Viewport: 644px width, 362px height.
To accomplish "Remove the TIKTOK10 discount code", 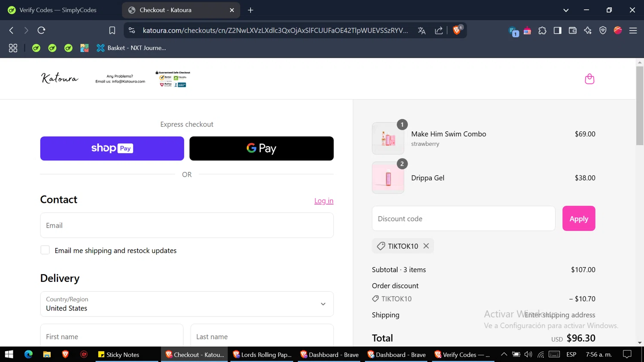I will point(426,246).
